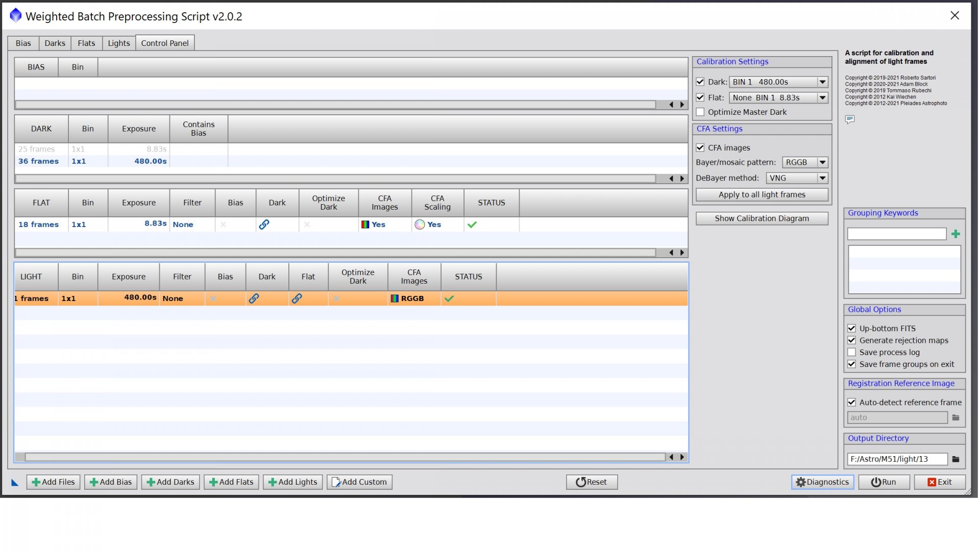Switch to the Lights tab

click(x=119, y=43)
